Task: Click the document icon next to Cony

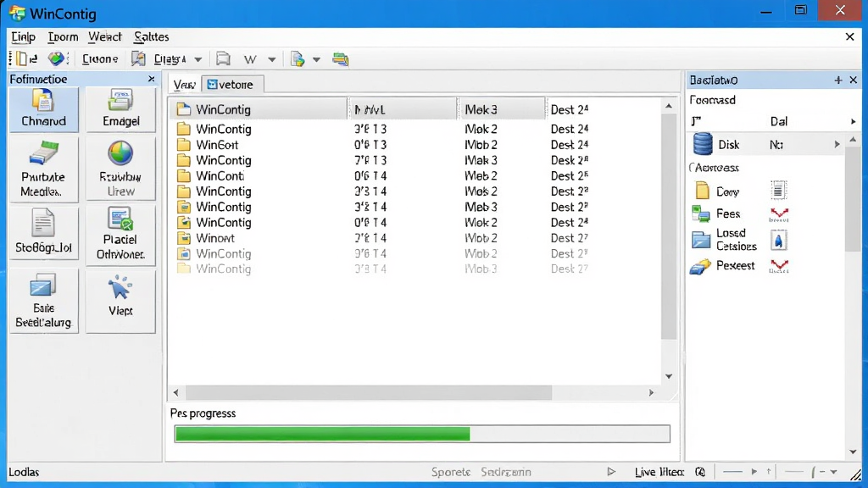Action: pyautogui.click(x=778, y=191)
